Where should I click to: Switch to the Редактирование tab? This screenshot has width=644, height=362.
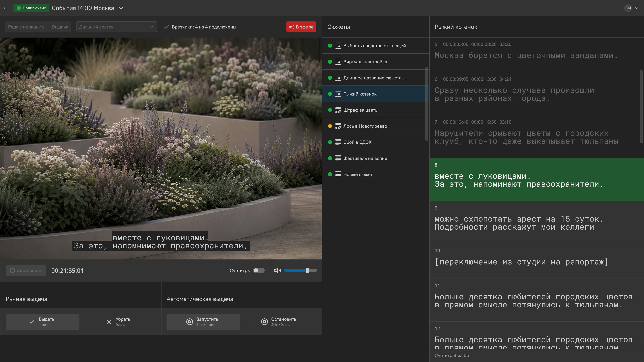click(26, 27)
